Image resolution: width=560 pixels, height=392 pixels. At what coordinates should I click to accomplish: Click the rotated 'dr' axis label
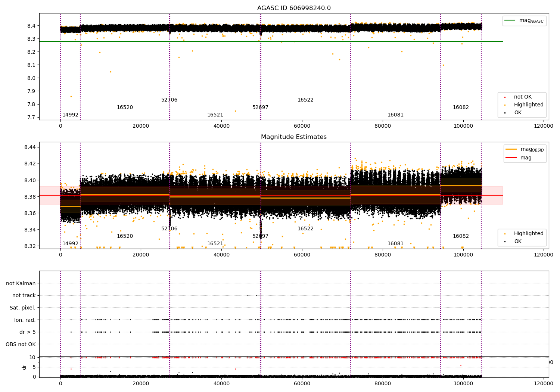(x=24, y=367)
